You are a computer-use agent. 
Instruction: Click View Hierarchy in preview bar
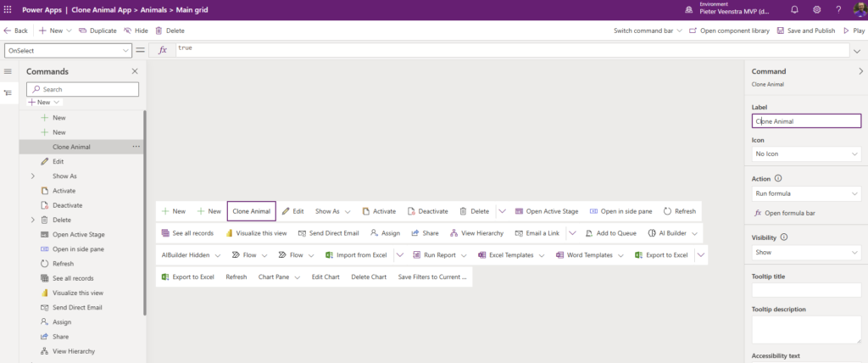(476, 233)
